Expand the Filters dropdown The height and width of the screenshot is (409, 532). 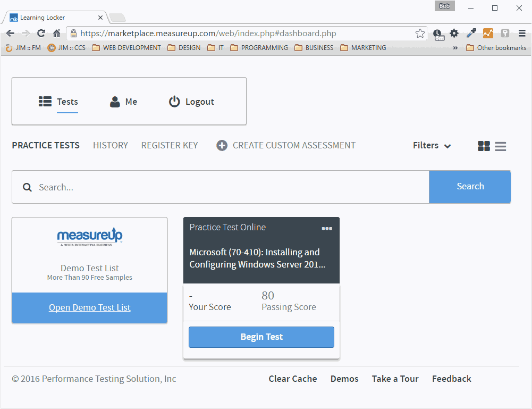coord(432,146)
